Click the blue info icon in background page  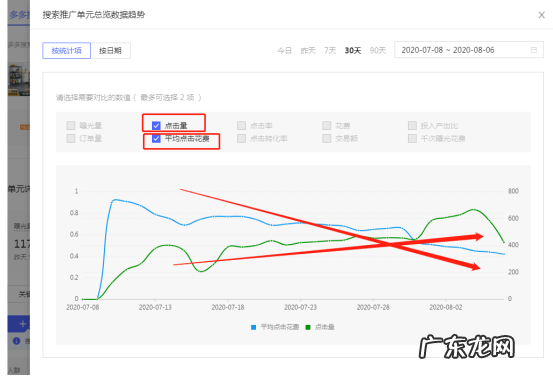tap(16, 341)
